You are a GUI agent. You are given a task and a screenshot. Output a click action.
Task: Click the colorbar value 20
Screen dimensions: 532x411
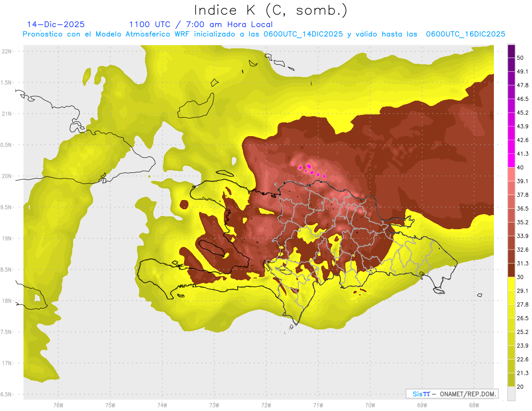click(521, 387)
